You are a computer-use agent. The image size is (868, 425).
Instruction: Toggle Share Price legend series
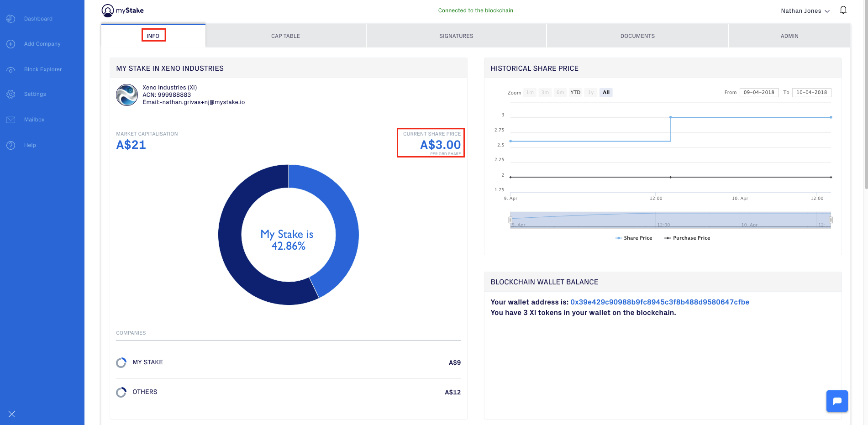634,238
